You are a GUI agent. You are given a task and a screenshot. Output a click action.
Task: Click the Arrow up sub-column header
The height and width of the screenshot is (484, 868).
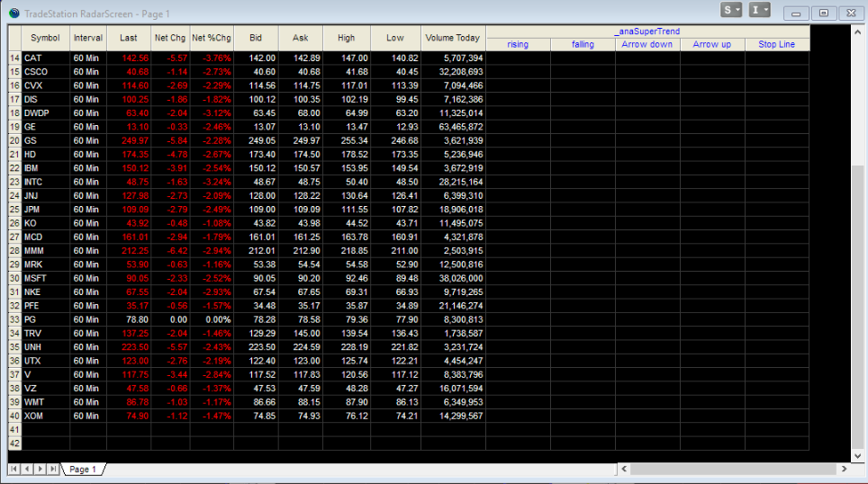pyautogui.click(x=712, y=44)
